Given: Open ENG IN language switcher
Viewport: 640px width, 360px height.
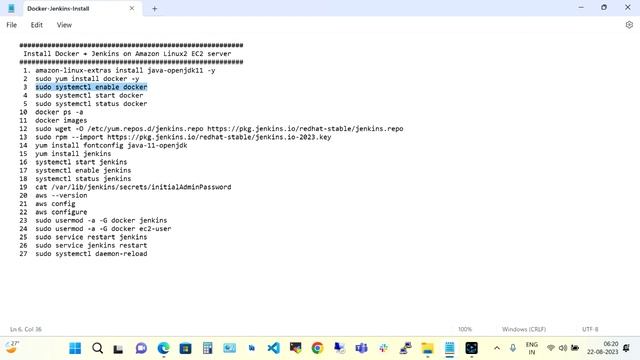Looking at the screenshot, I should coord(531,348).
